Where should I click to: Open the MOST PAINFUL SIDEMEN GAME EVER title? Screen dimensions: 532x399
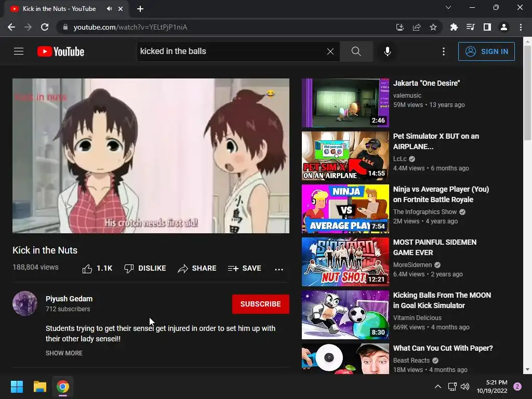[435, 247]
